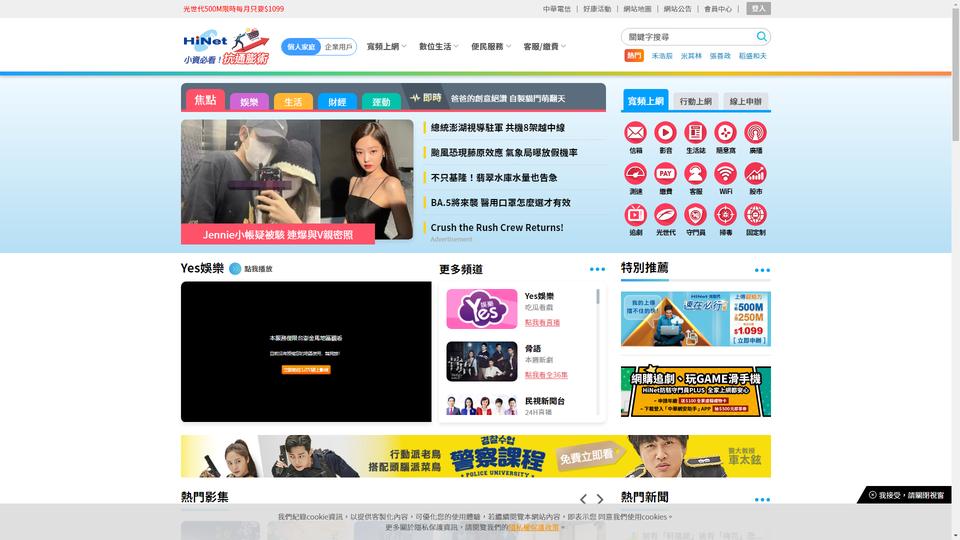Click hot search keyword 米其林
This screenshot has height=540, width=960.
coord(691,56)
